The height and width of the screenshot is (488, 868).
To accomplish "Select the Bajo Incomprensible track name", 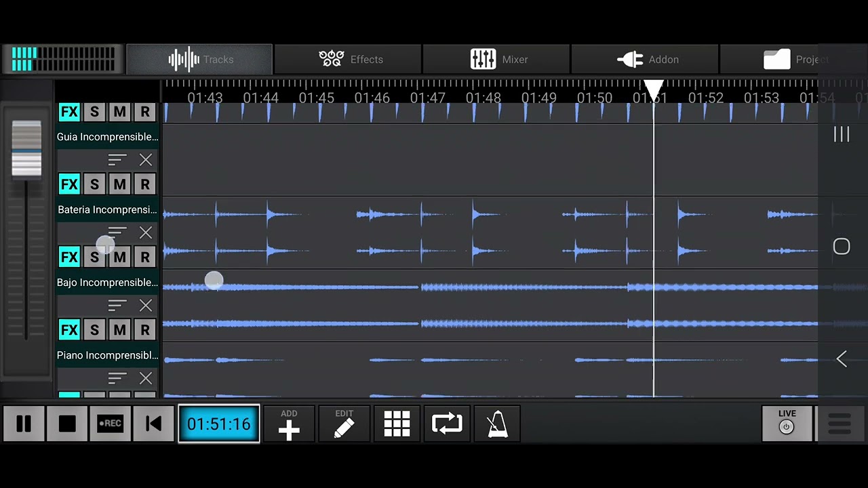I will pos(107,283).
